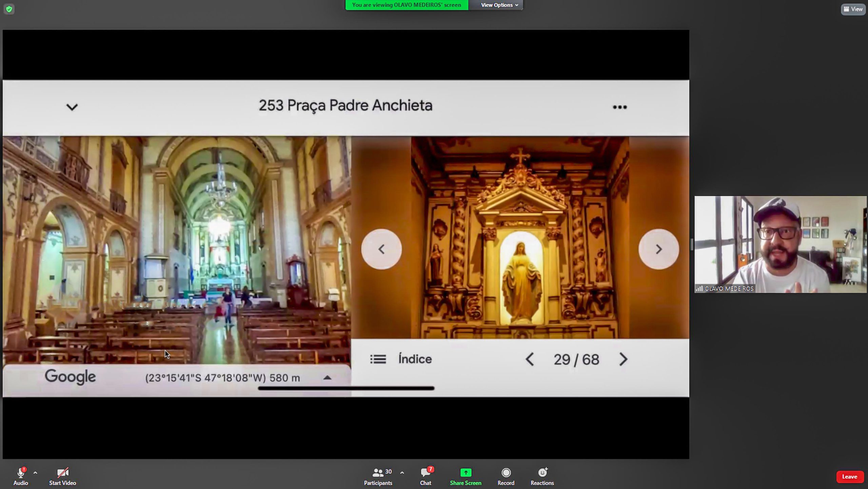Open the Chat panel
The width and height of the screenshot is (868, 489).
pos(426,472)
